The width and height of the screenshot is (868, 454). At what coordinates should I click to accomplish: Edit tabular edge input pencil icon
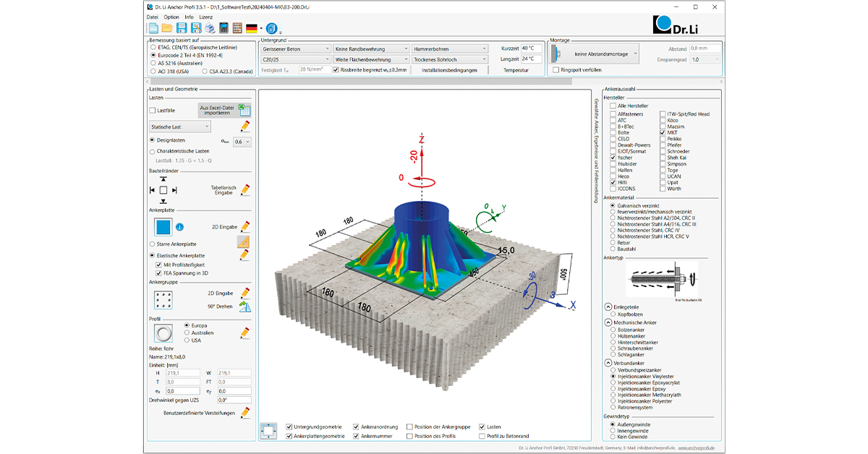tap(245, 190)
